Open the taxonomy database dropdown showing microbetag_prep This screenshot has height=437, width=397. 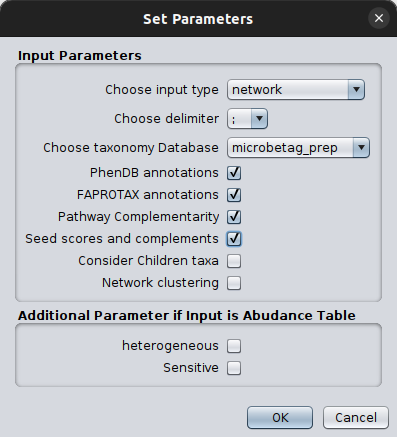298,147
